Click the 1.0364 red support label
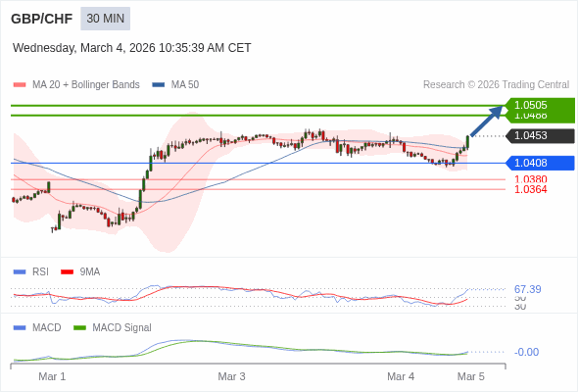This screenshot has height=392, width=578. pos(530,189)
